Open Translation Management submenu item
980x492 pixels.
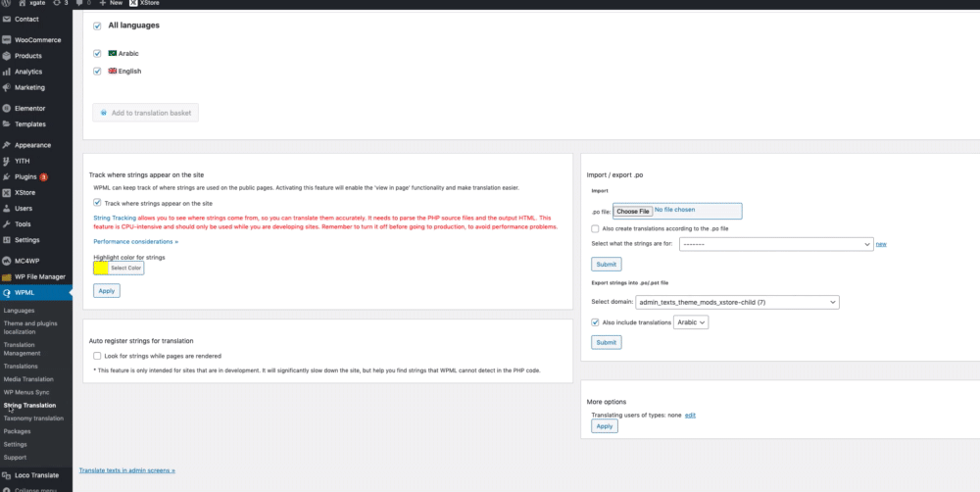(22, 349)
